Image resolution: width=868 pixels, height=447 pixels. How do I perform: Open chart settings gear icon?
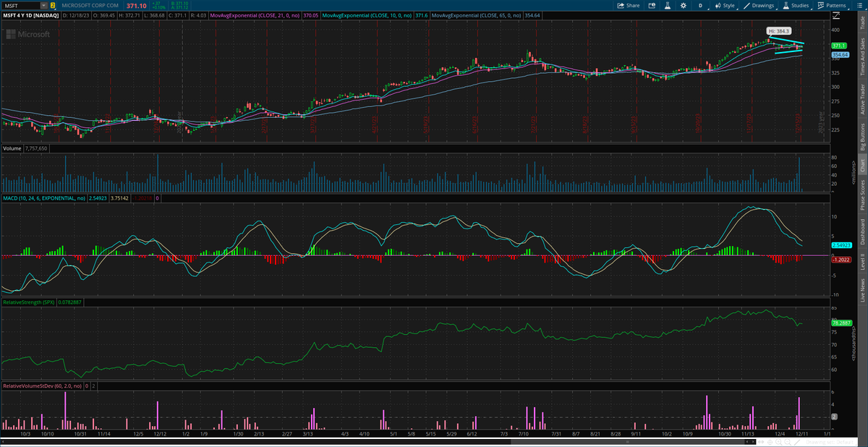coord(684,5)
